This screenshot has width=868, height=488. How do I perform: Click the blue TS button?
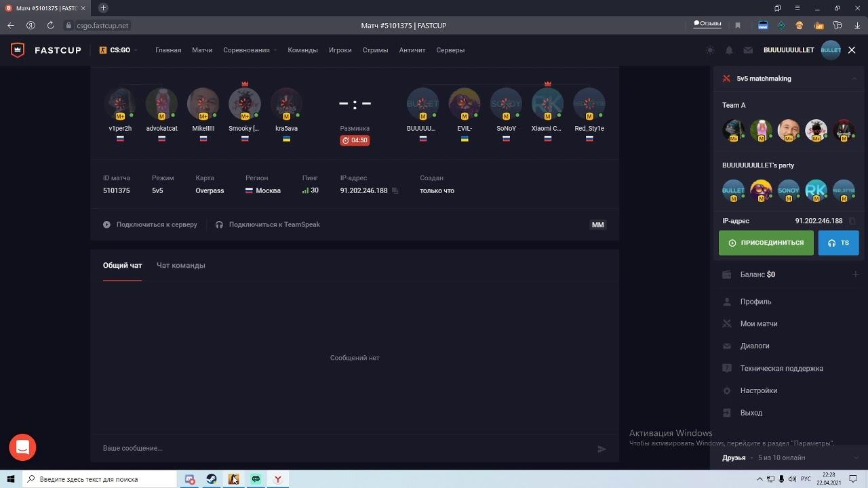pos(839,243)
